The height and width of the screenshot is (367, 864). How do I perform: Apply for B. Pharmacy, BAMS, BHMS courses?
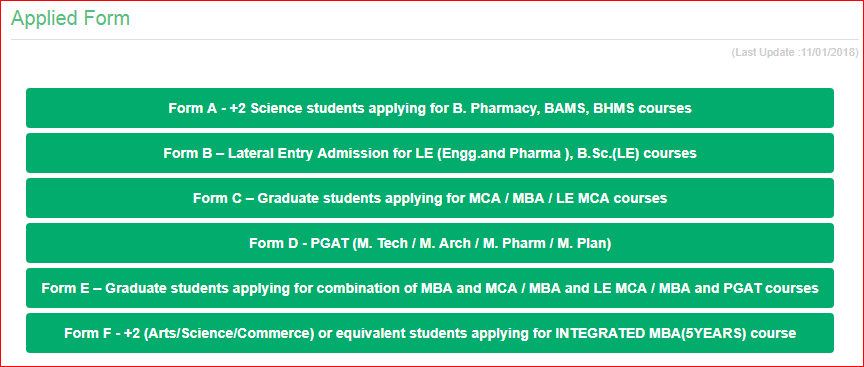point(430,108)
